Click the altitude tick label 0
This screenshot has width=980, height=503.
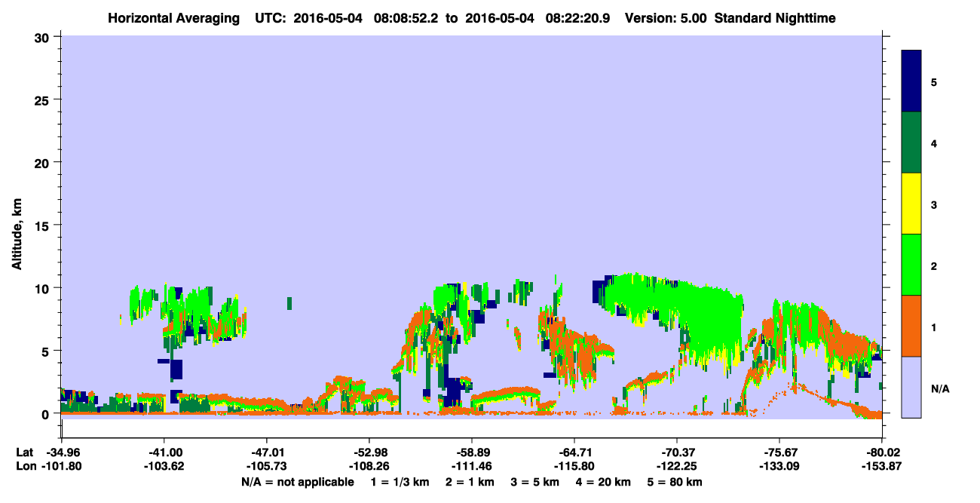tap(47, 414)
